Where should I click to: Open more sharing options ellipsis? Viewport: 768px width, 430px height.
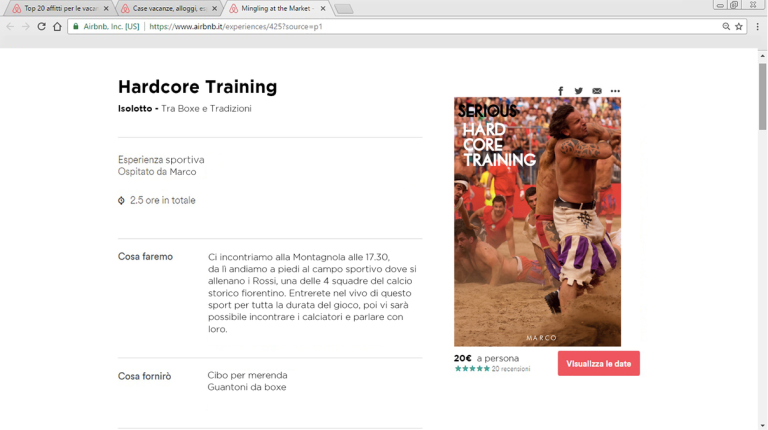point(615,91)
